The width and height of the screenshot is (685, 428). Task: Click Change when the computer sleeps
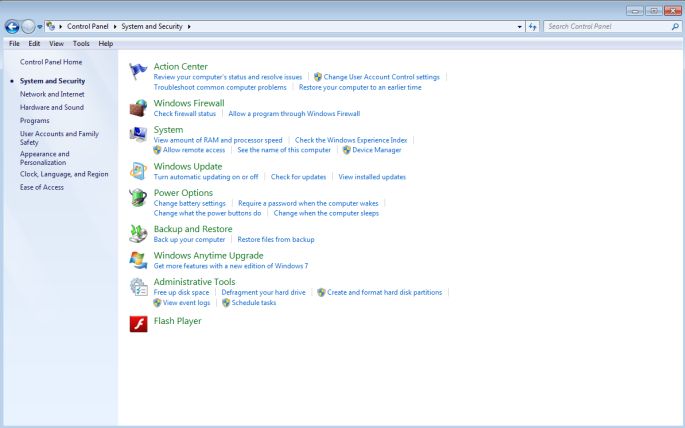click(x=326, y=213)
